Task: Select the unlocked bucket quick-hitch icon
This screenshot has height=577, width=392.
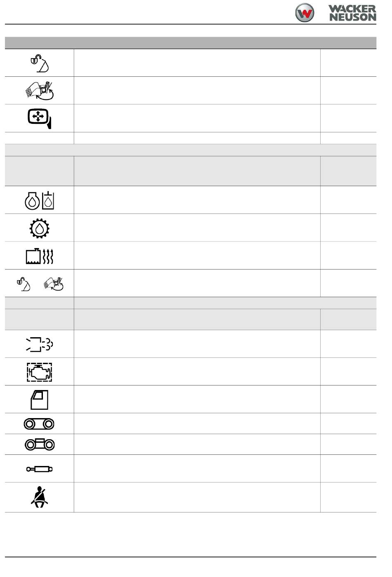Action: click(x=40, y=63)
